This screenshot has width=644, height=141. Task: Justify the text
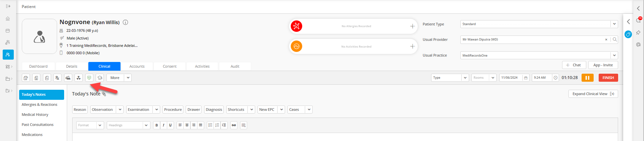[200, 125]
